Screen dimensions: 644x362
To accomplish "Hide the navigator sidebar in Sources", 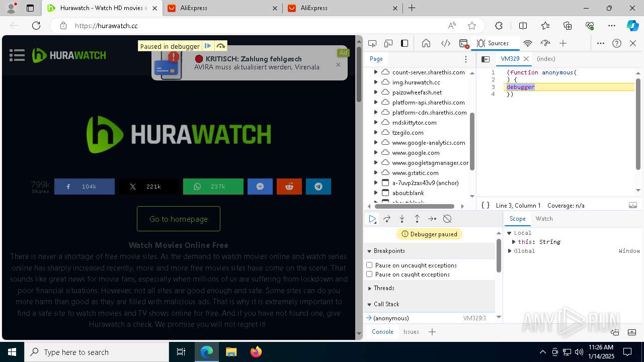I will pyautogui.click(x=486, y=59).
